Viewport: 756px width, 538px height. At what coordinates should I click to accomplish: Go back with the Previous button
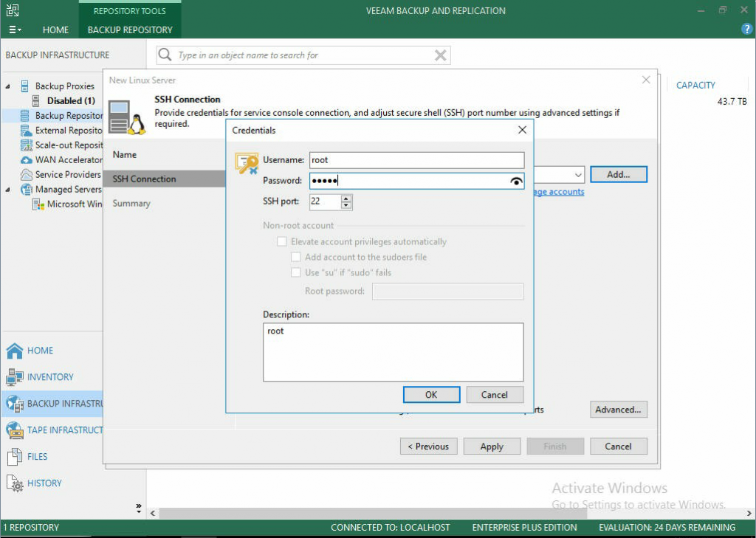tap(428, 446)
